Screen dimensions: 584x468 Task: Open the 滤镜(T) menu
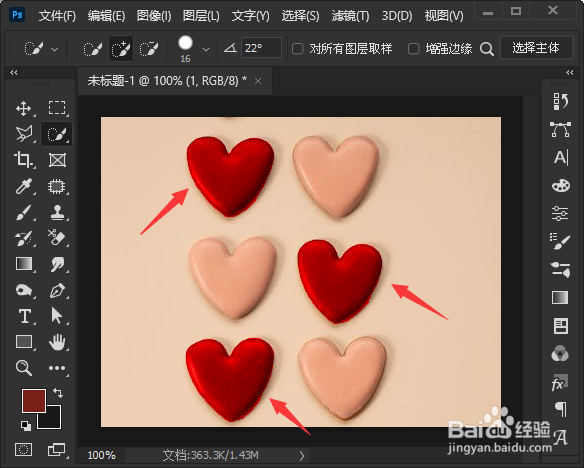tap(350, 16)
